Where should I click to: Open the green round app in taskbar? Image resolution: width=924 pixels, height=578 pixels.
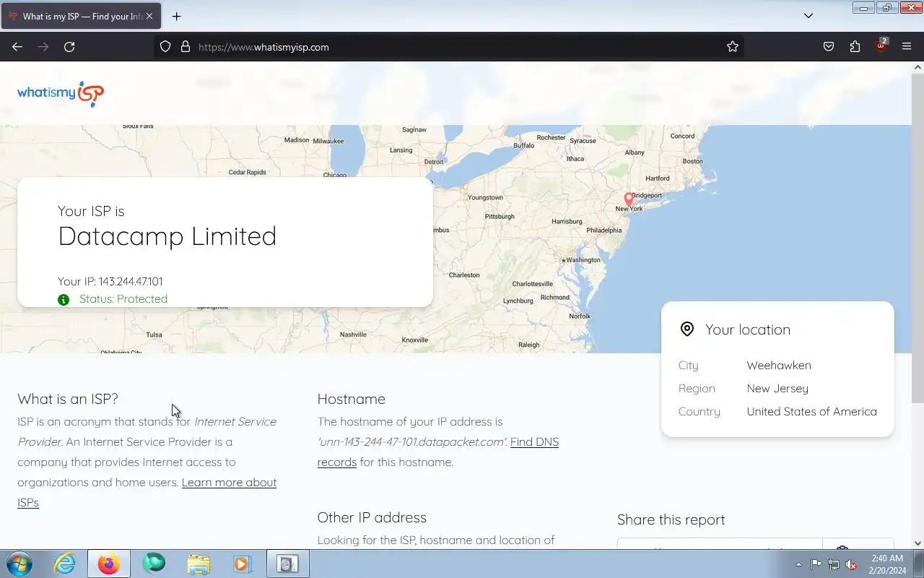(x=154, y=564)
